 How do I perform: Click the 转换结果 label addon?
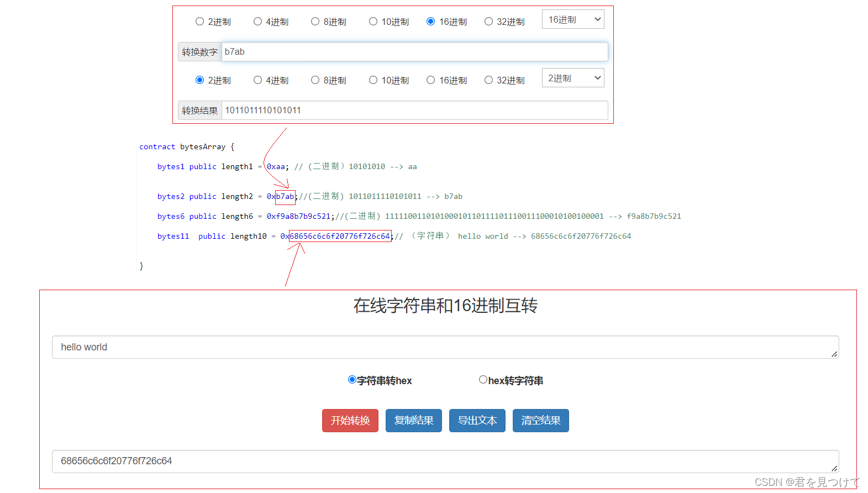point(200,111)
